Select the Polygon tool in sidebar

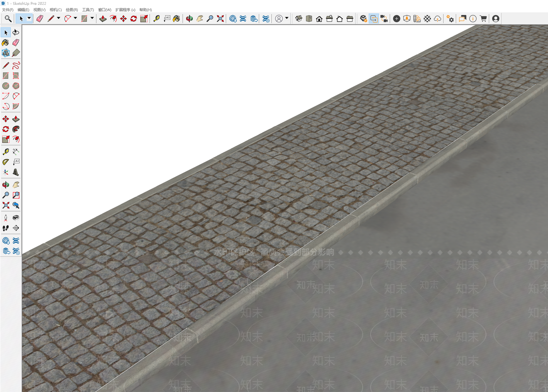click(16, 86)
